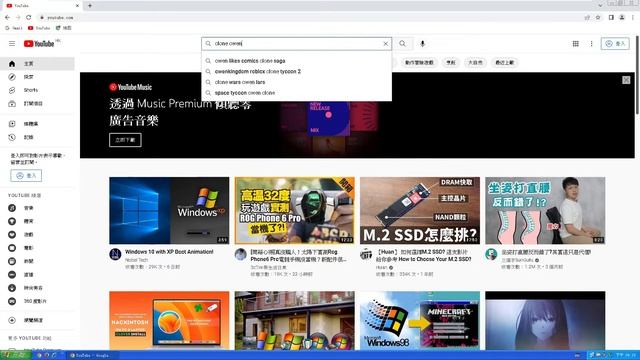
Task: Click the search field containing 'clone owen'
Action: (x=296, y=44)
